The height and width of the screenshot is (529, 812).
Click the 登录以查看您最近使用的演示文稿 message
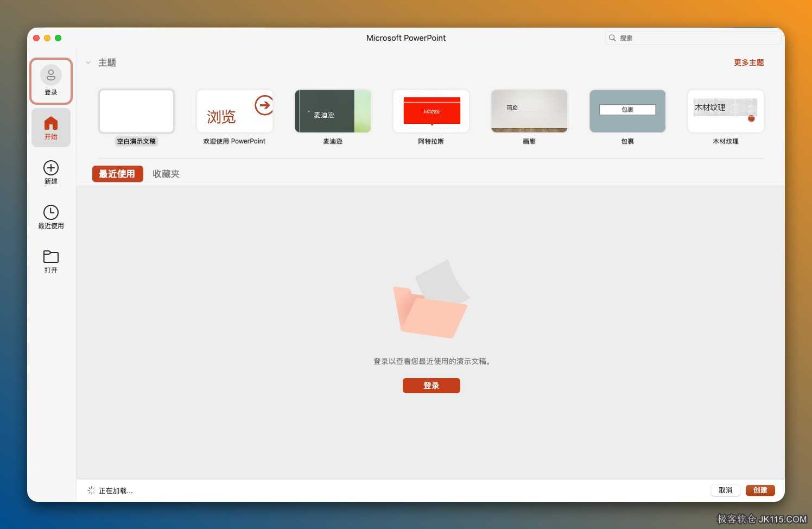point(432,361)
